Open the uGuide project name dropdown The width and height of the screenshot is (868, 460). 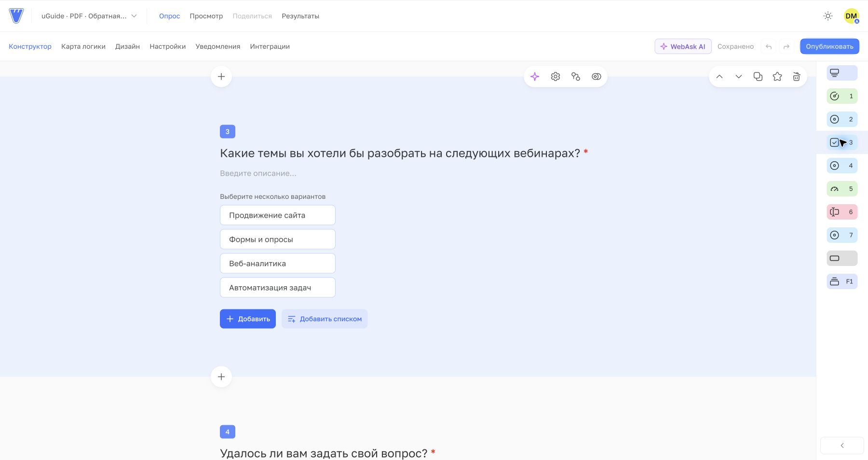[x=89, y=16]
